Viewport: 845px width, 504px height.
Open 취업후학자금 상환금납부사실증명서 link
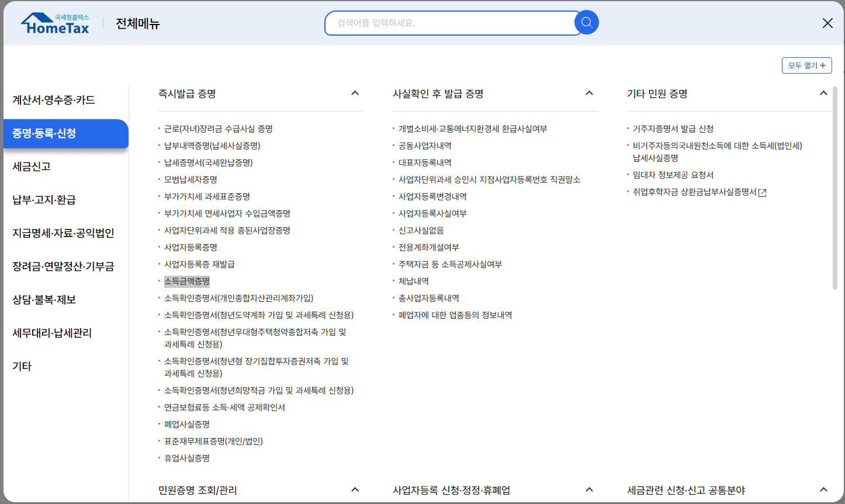pyautogui.click(x=695, y=192)
